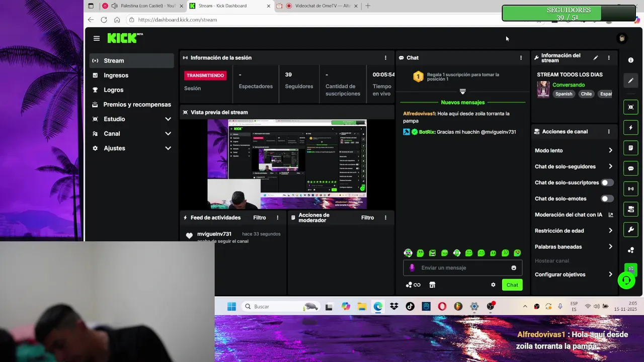Viewport: 644px width, 362px height.
Task: Click the stream preview thumbnail
Action: pyautogui.click(x=287, y=164)
